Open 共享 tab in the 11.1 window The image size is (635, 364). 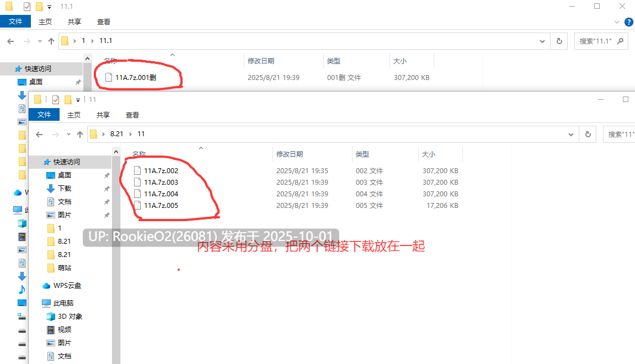[74, 22]
